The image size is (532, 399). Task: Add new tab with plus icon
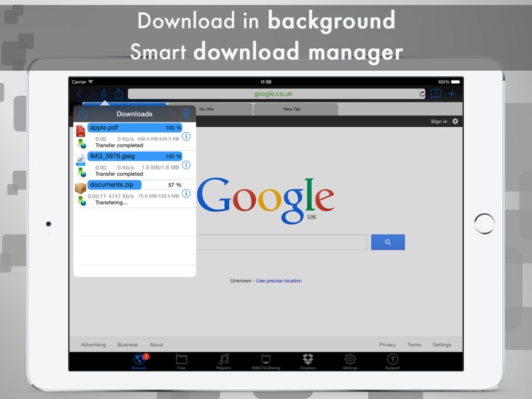point(452,94)
